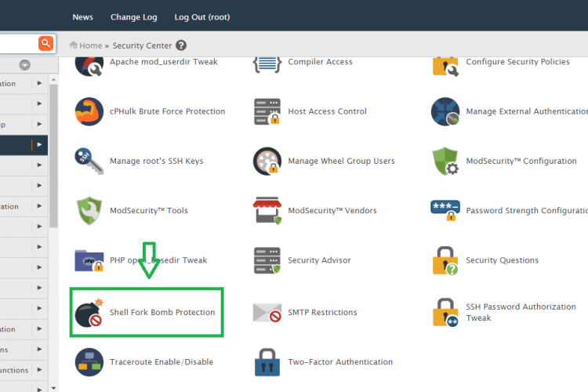
Task: Open the cPHulk Brute Force Protection link
Action: click(x=167, y=111)
